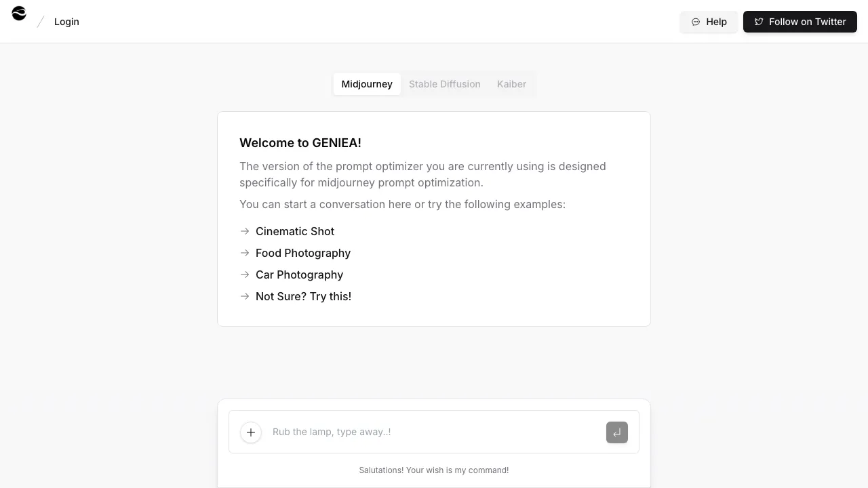Select the arrow icon beside Car Photography

(x=245, y=274)
